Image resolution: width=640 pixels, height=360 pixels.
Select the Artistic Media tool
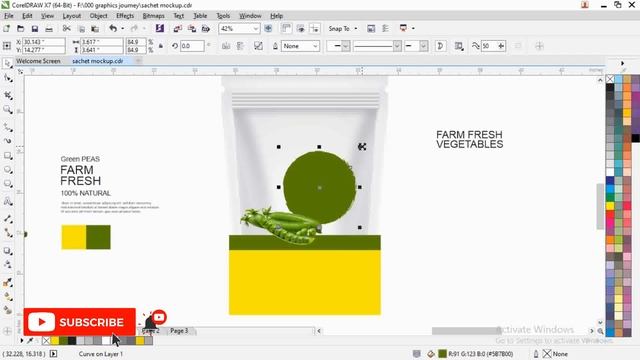pyautogui.click(x=7, y=141)
